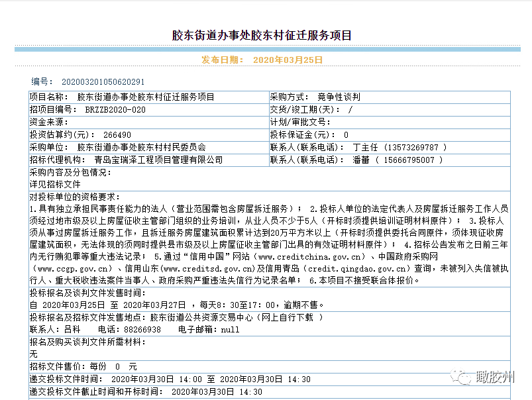Click the 招标文件售价 row
Screen dimensions: 532x400
pyautogui.click(x=83, y=366)
